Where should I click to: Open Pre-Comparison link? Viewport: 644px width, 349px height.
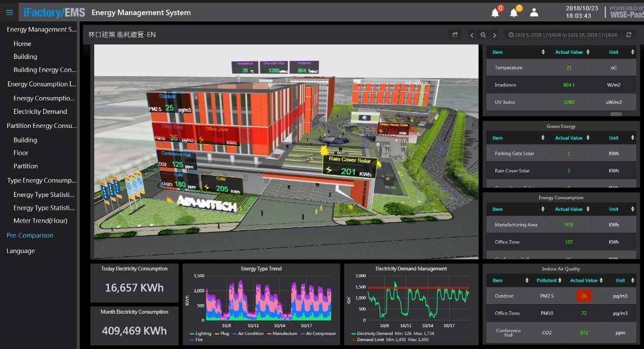pyautogui.click(x=30, y=235)
